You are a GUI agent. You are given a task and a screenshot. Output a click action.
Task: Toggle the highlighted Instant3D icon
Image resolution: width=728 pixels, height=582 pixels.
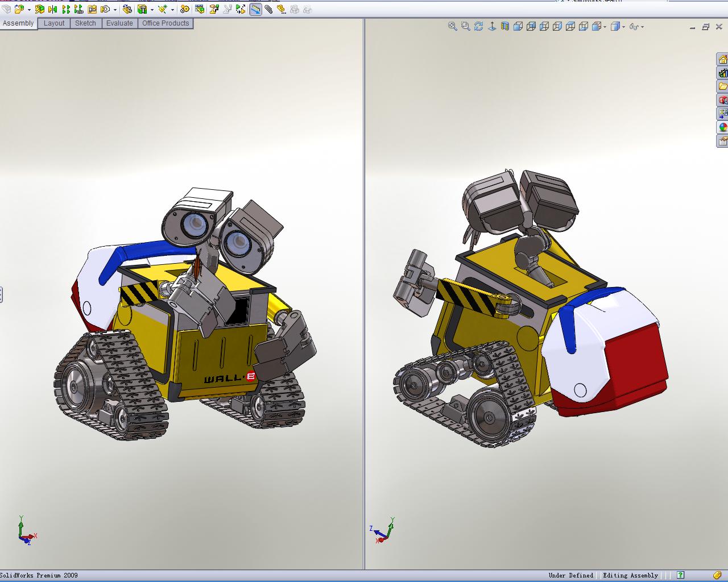[255, 9]
